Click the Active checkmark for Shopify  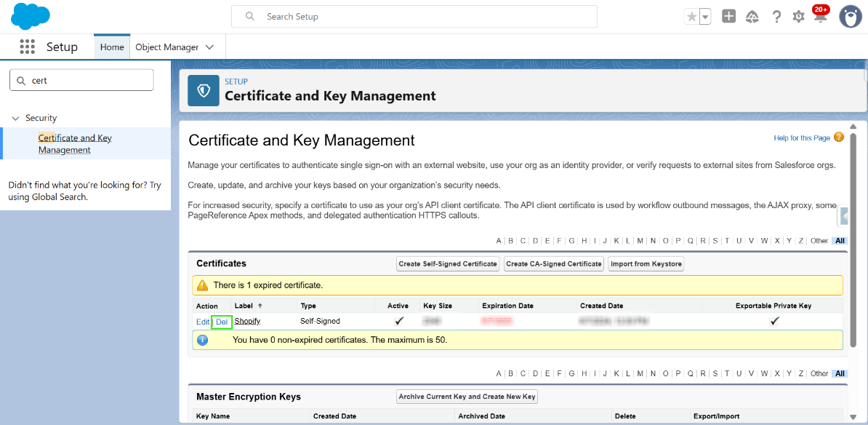[398, 321]
